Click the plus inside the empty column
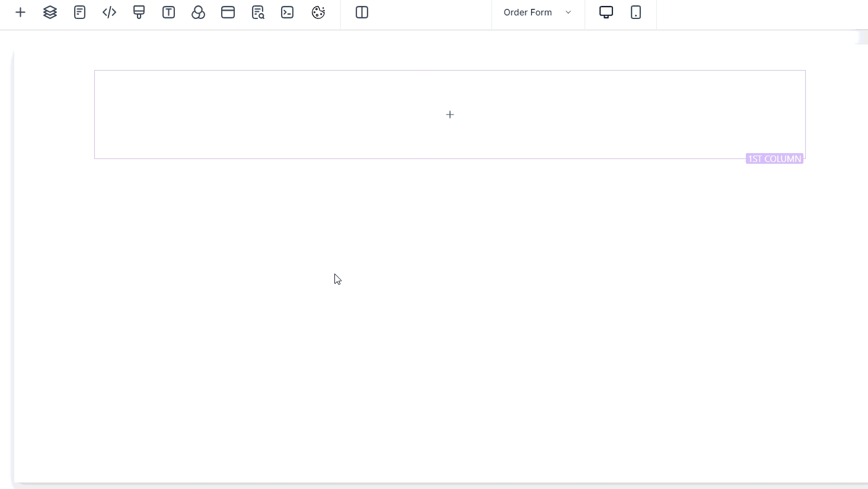Viewport: 868px width, 489px height. [x=450, y=115]
